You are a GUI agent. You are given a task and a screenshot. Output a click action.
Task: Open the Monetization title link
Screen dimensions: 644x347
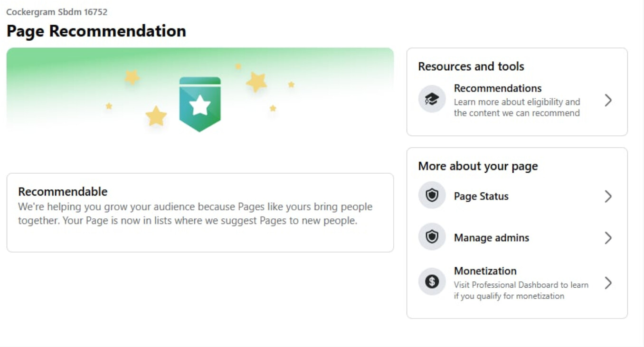485,271
